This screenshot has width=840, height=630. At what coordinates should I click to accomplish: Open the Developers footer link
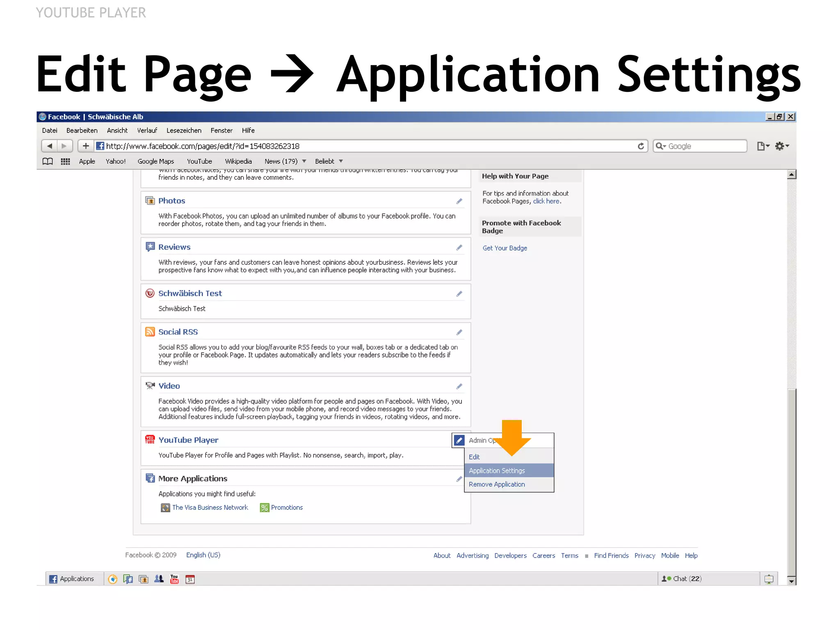pyautogui.click(x=510, y=556)
